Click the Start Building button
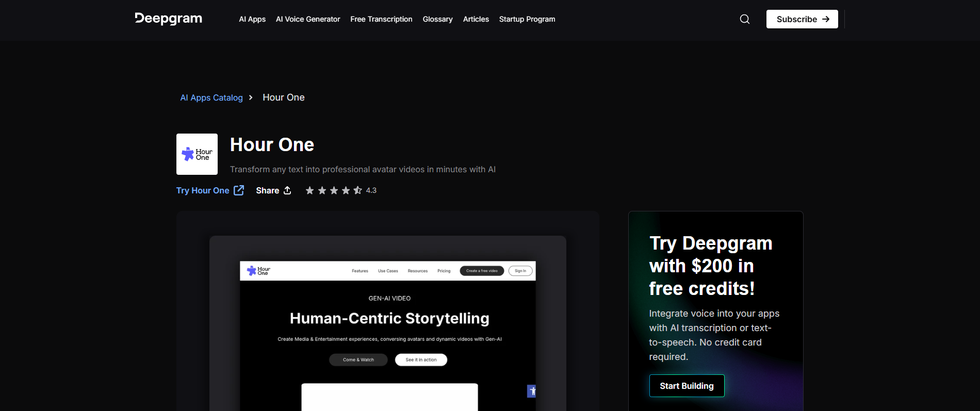The height and width of the screenshot is (411, 980). tap(687, 386)
